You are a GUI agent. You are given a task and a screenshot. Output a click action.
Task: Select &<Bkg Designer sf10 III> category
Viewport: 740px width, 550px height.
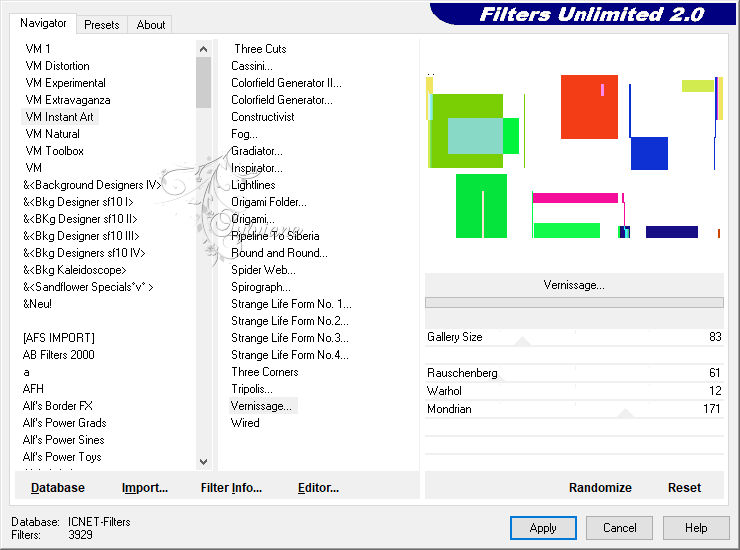[x=81, y=236]
